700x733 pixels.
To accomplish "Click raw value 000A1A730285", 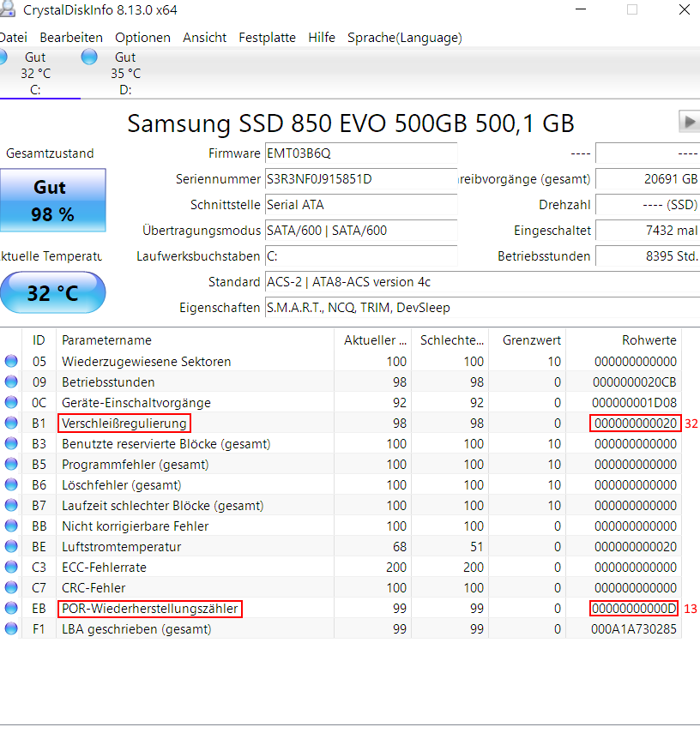I will point(634,628).
